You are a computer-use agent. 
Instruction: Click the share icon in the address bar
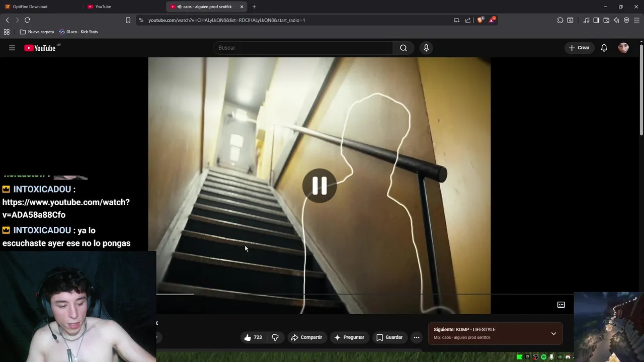[468, 20]
